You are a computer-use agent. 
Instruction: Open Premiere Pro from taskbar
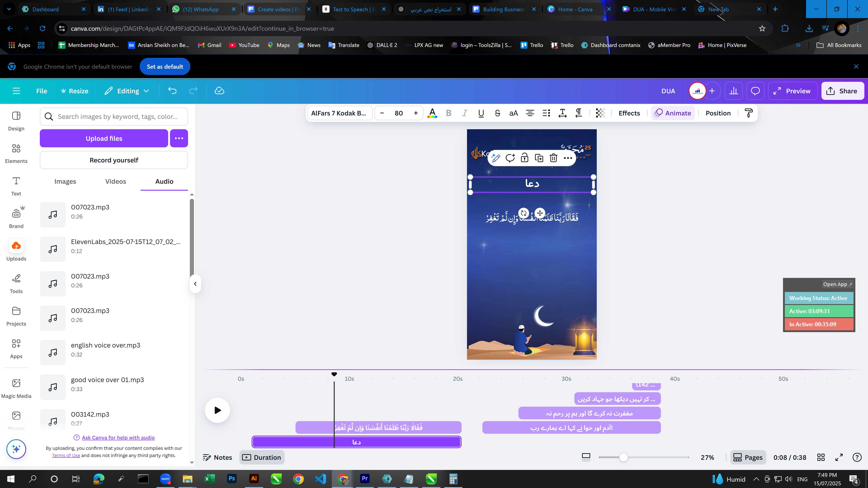365,479
